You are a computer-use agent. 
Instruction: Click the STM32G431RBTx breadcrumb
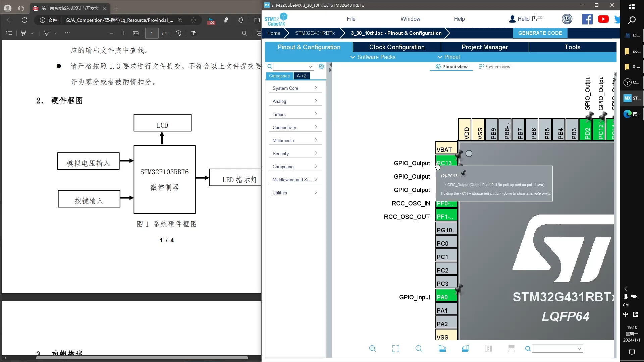click(x=315, y=33)
